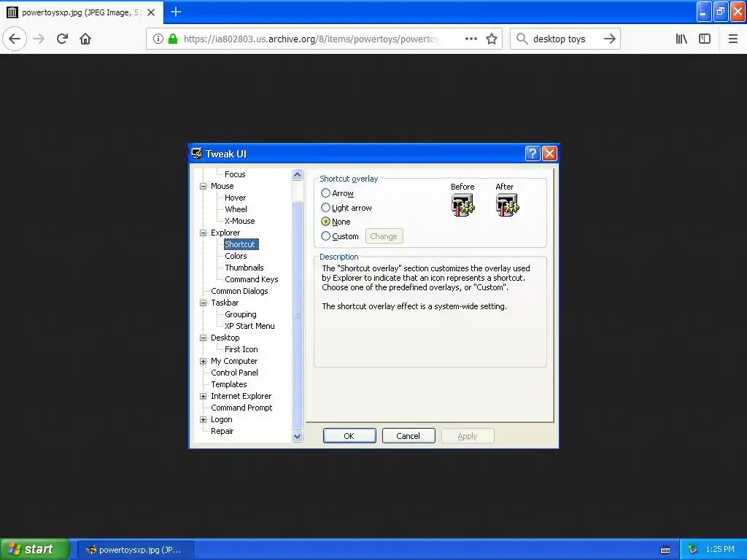Click the keyboard icon in taskbar
Image resolution: width=747 pixels, height=560 pixels.
[x=665, y=550]
